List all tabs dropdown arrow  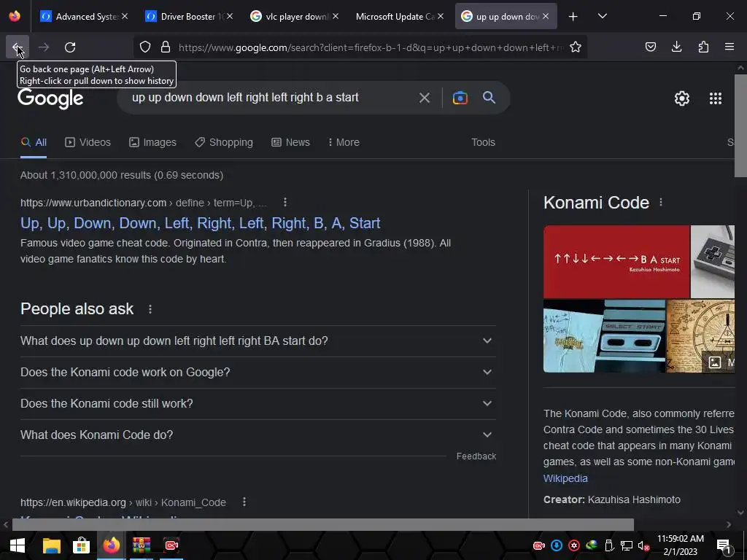pos(602,17)
